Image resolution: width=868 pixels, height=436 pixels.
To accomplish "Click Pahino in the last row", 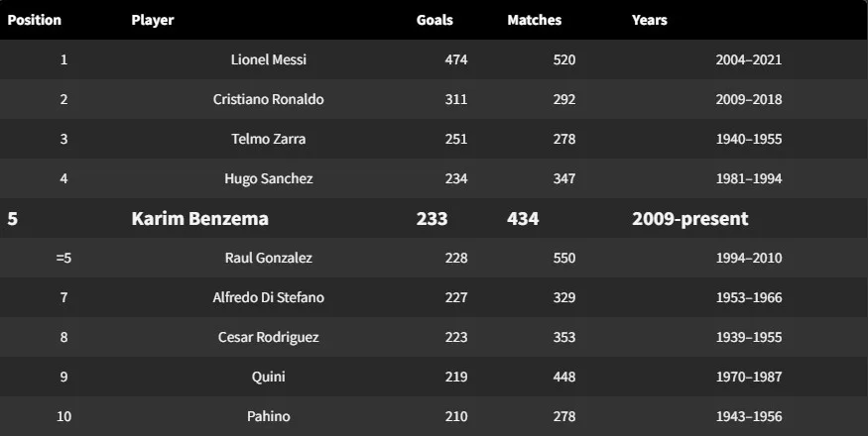I will point(269,416).
